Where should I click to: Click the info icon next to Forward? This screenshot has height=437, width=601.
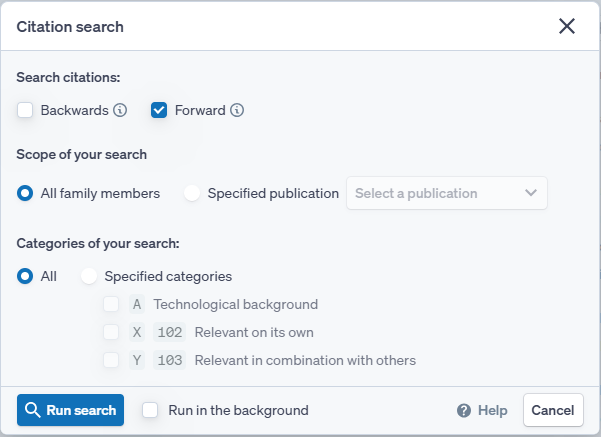pyautogui.click(x=237, y=111)
